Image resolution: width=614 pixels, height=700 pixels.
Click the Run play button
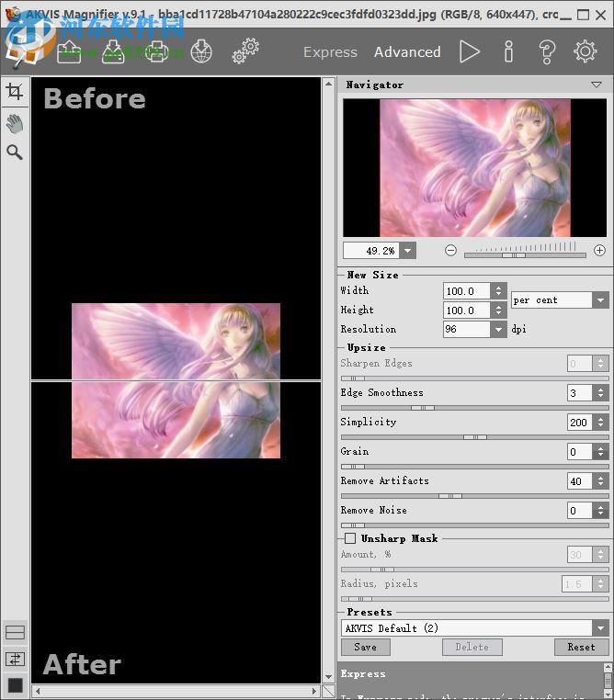[470, 51]
